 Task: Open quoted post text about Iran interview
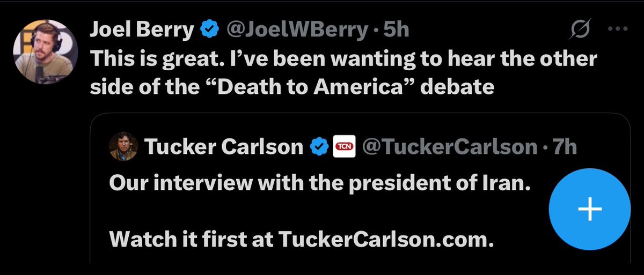point(319,184)
